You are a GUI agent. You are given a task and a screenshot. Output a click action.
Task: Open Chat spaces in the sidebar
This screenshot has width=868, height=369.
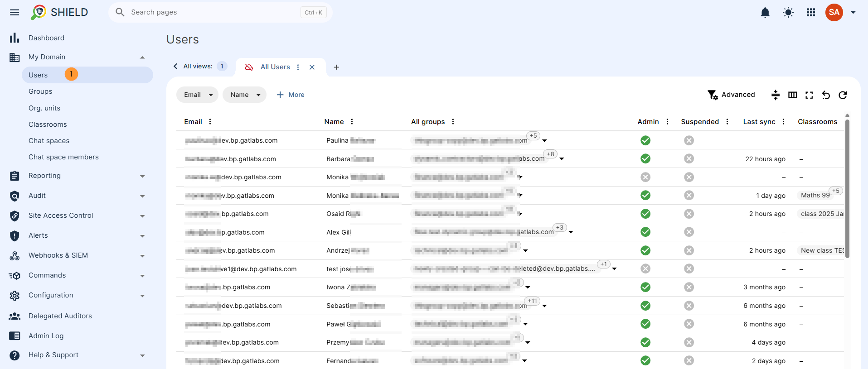tap(49, 141)
